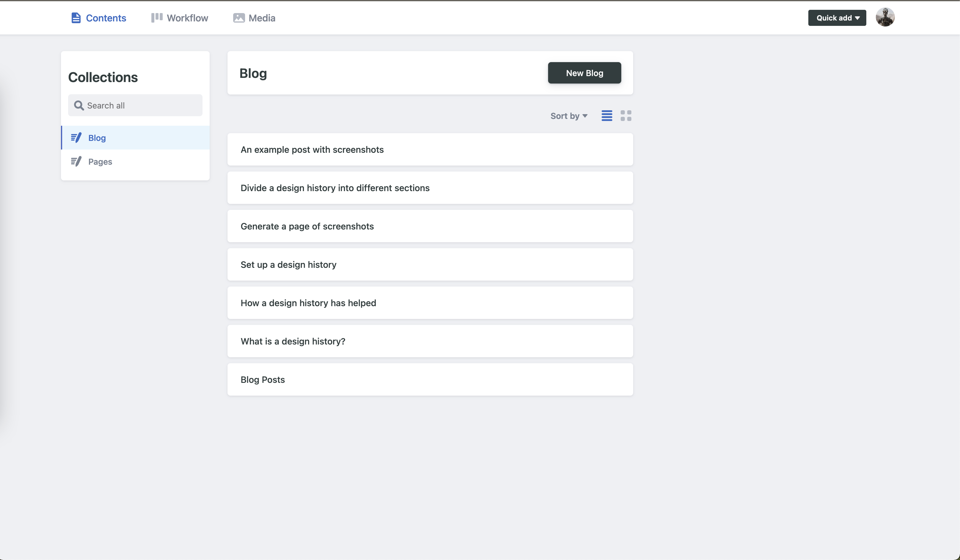960x560 pixels.
Task: Open the post What is a design history?
Action: click(x=293, y=341)
